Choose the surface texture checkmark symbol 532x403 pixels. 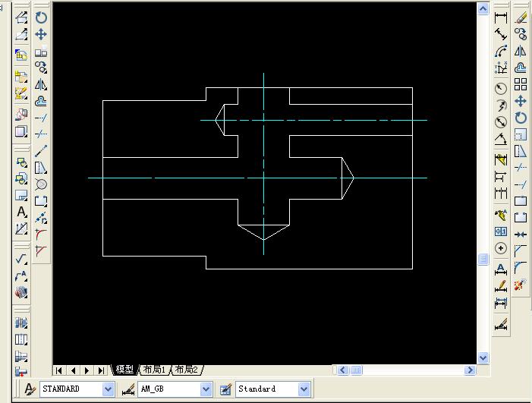point(21,260)
